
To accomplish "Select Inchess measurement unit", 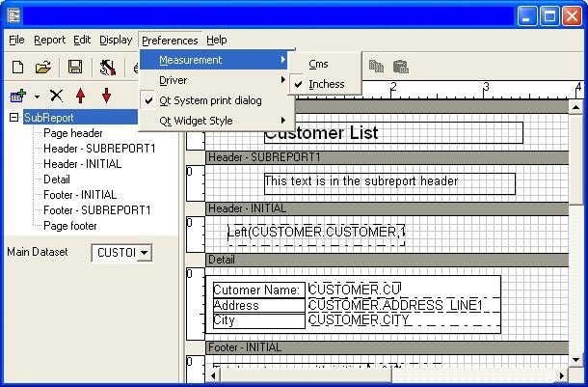I will click(326, 84).
